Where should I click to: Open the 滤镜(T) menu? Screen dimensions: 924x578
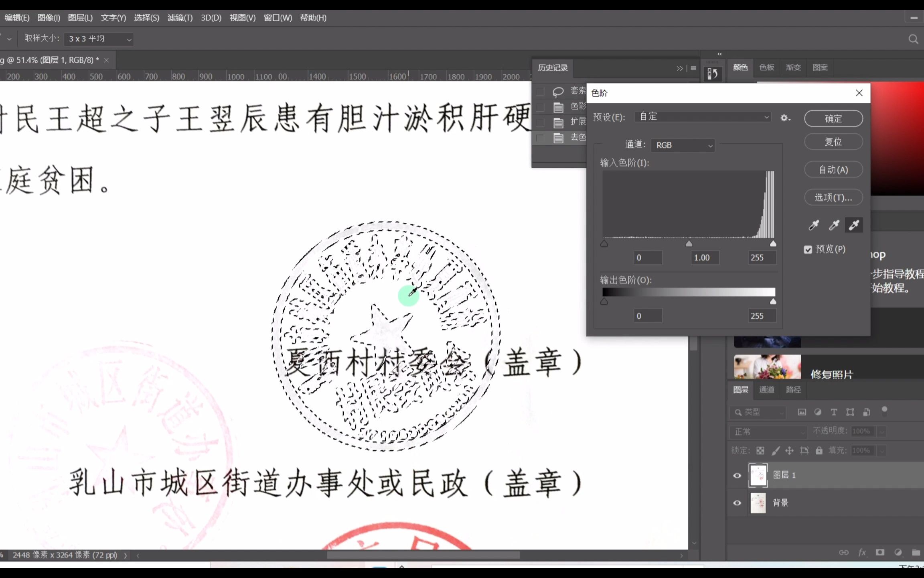(x=180, y=18)
